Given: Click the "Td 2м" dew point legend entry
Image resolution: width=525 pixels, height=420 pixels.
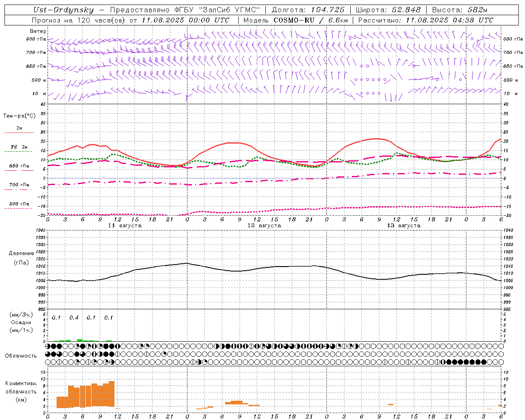Looking at the screenshot, I should (19, 147).
